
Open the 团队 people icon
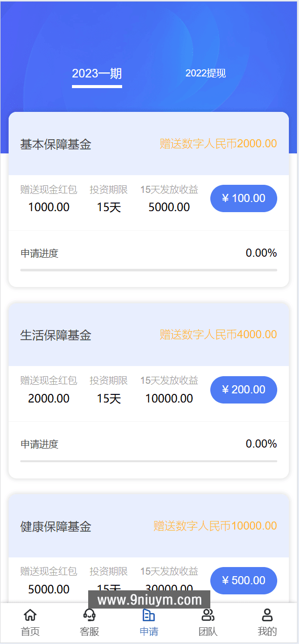coord(208,615)
